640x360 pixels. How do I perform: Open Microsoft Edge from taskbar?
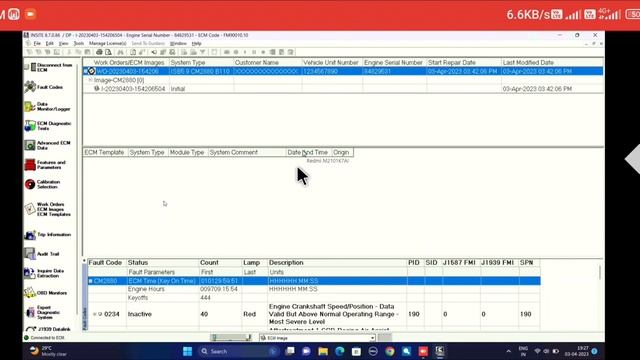click(x=340, y=351)
